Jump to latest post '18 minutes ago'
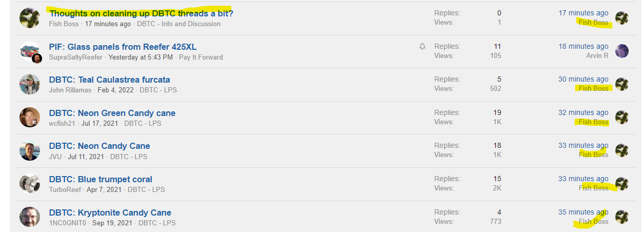The image size is (644, 232). coord(583,46)
